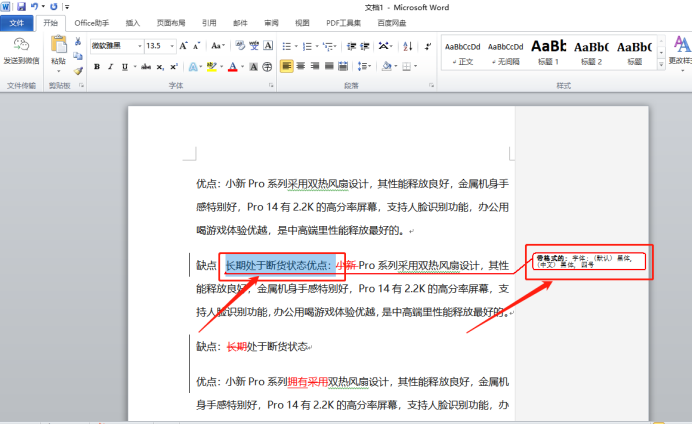Click the Phonetic Guide (pinyin) icon
This screenshot has height=424, width=692.
coord(254,45)
